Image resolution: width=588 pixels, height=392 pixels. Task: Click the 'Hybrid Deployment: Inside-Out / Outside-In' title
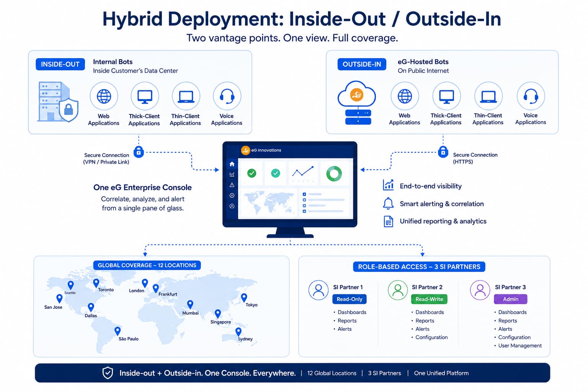302,19
